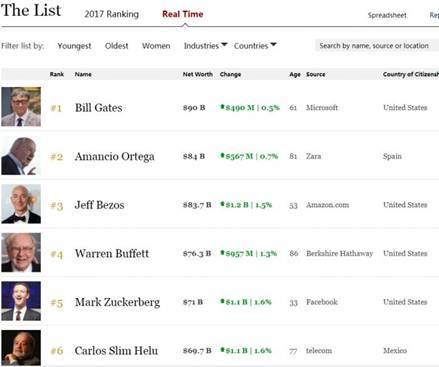
Task: Sort by Rank column header
Action: (57, 74)
